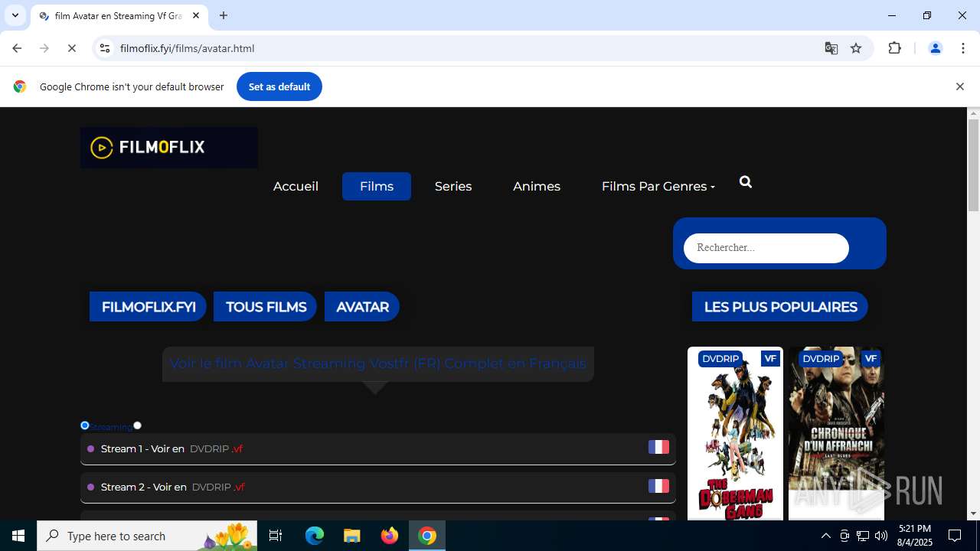980x551 pixels.
Task: Click the browser back arrow
Action: click(x=17, y=48)
